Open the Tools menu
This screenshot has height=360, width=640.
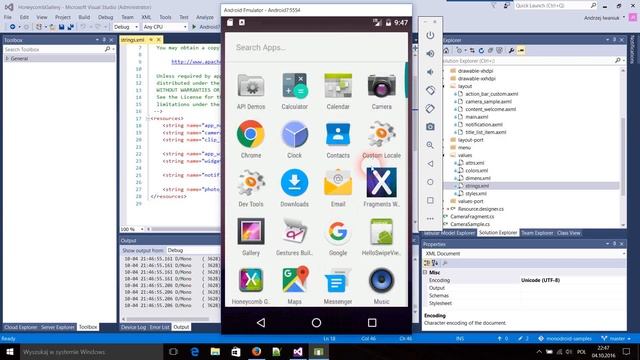coord(165,17)
